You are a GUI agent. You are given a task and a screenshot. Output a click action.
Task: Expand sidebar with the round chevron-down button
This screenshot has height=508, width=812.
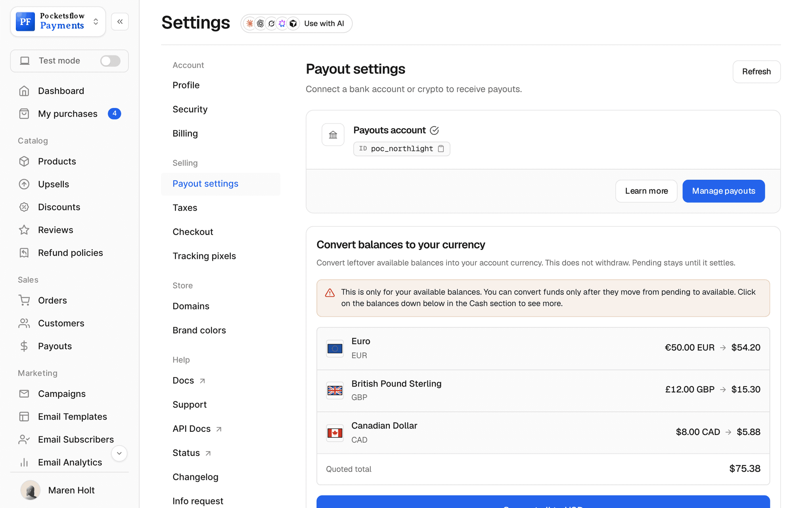click(119, 453)
